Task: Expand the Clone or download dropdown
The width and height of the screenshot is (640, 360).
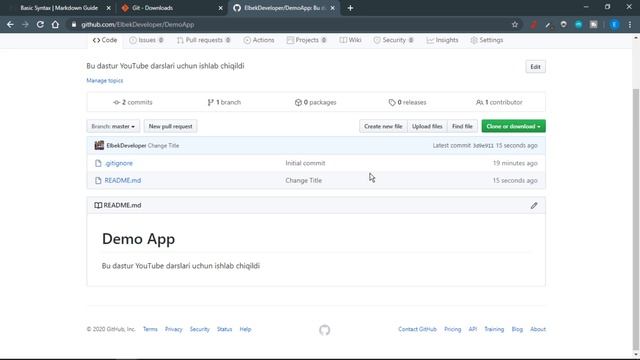Action: click(x=513, y=126)
